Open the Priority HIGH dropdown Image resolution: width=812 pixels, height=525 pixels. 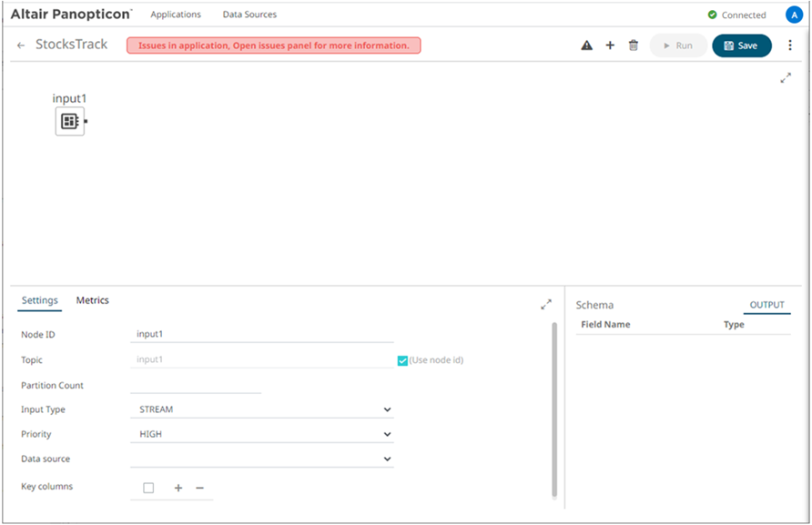[262, 434]
